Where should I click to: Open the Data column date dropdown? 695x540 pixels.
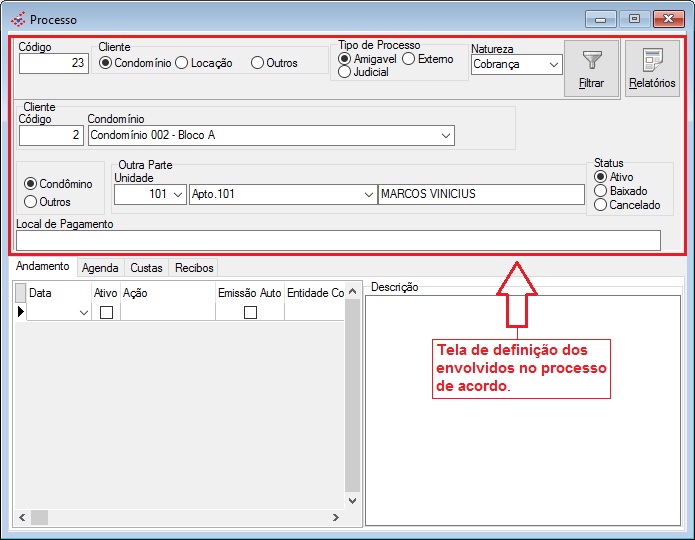(x=83, y=312)
